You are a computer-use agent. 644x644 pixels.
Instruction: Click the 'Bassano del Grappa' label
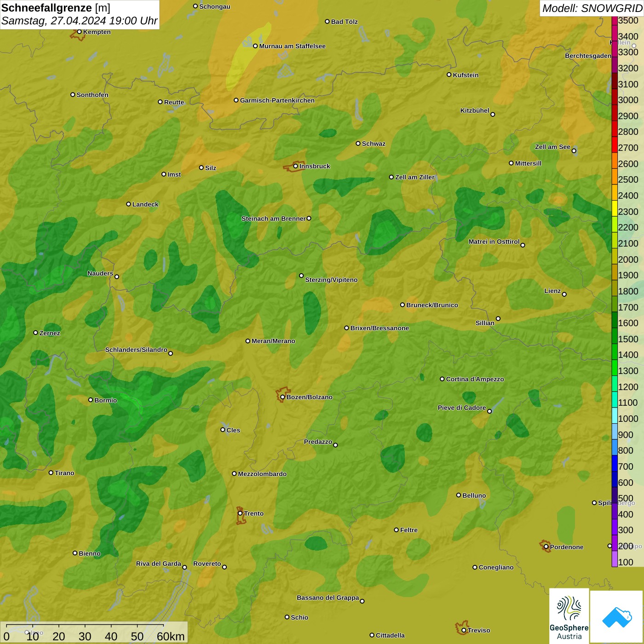click(x=328, y=598)
